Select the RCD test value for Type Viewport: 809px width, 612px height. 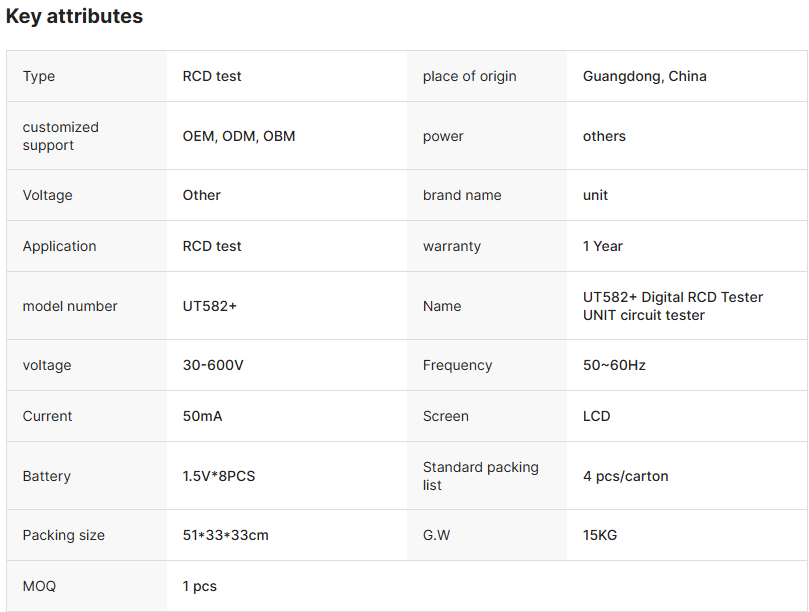[212, 76]
